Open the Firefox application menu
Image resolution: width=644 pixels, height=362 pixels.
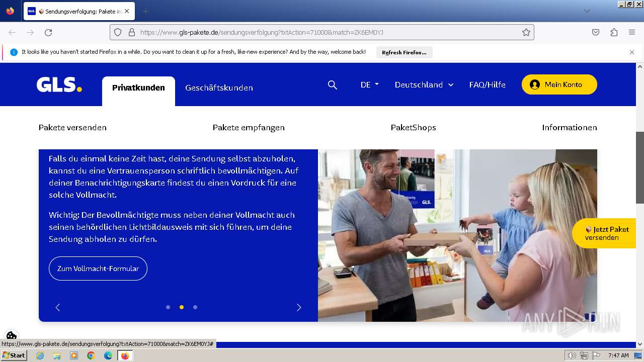click(632, 32)
